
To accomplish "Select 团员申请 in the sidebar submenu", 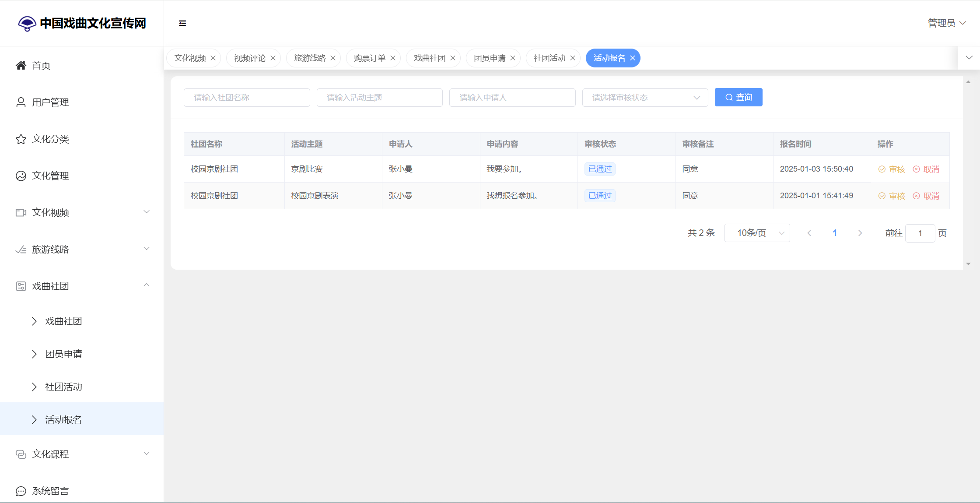I will (x=63, y=354).
